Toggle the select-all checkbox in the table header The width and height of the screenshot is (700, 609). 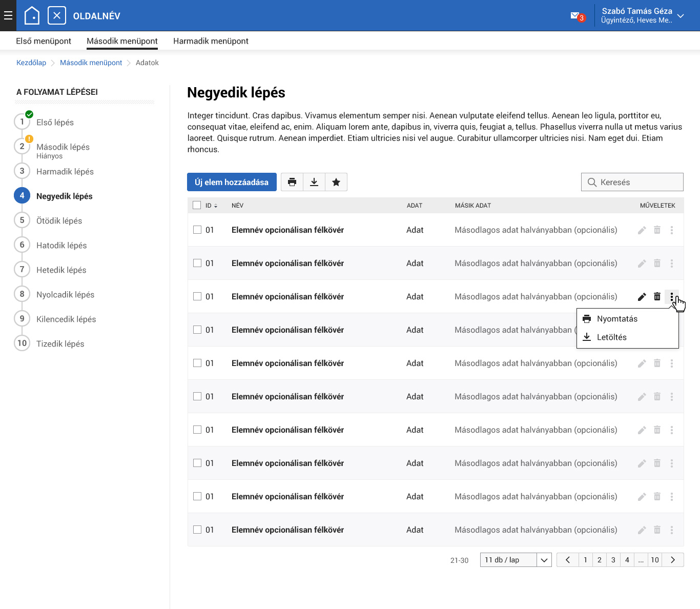(197, 205)
